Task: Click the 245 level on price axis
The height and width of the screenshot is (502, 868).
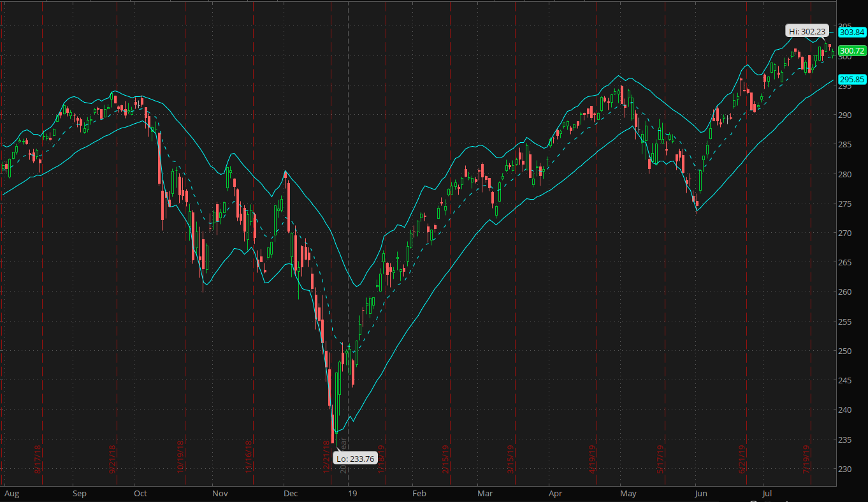Action: (845, 381)
